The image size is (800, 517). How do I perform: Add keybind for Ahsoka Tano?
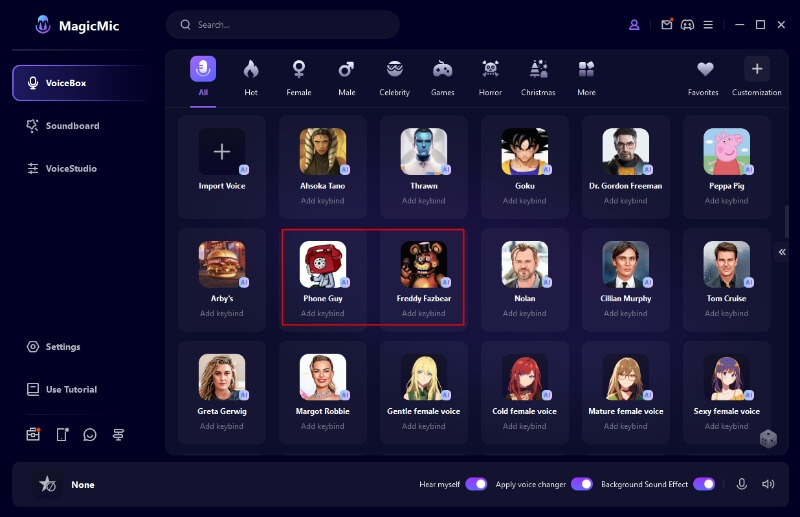[322, 201]
